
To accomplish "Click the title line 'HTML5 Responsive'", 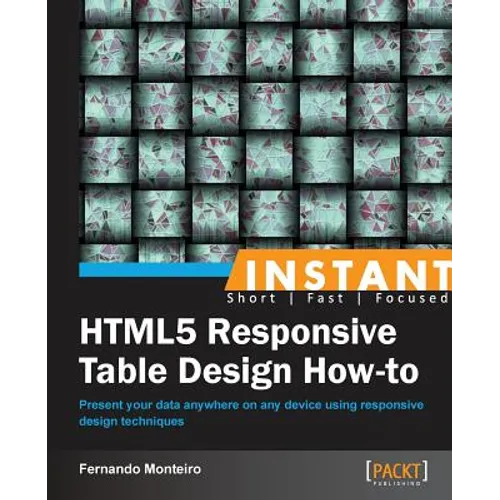I will click(238, 332).
